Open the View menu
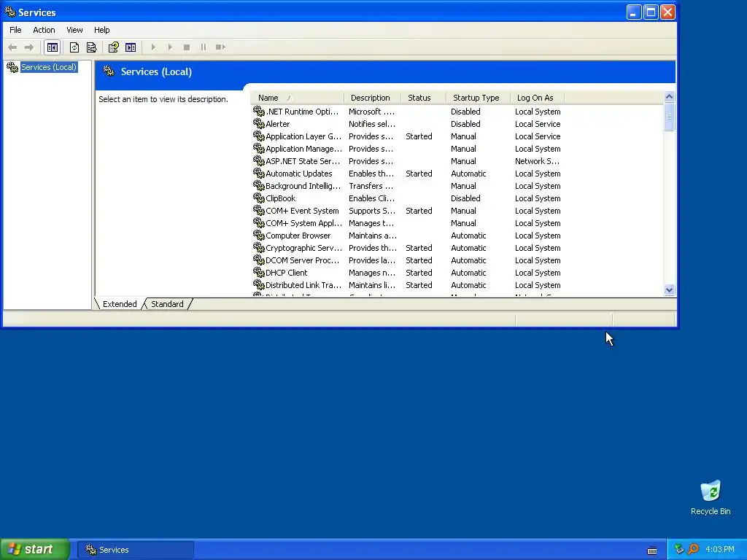 (x=74, y=30)
